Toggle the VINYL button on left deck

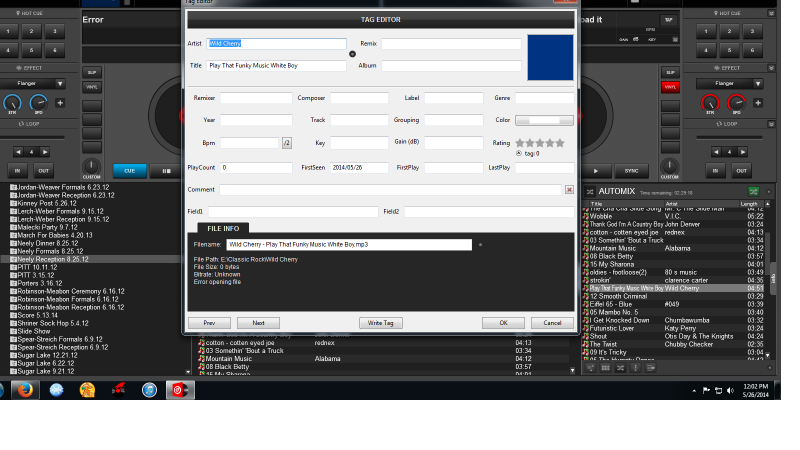tap(92, 87)
